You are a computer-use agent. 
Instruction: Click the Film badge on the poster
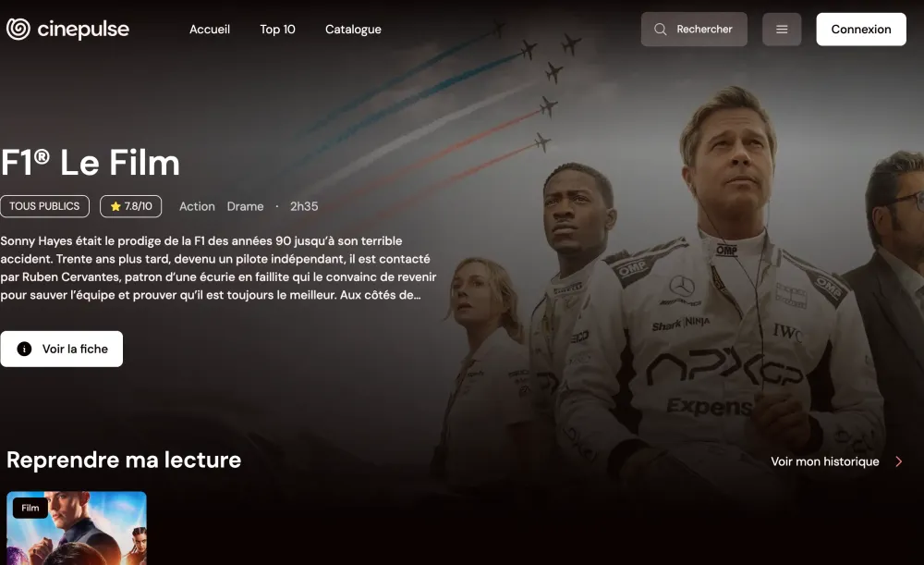tap(30, 508)
